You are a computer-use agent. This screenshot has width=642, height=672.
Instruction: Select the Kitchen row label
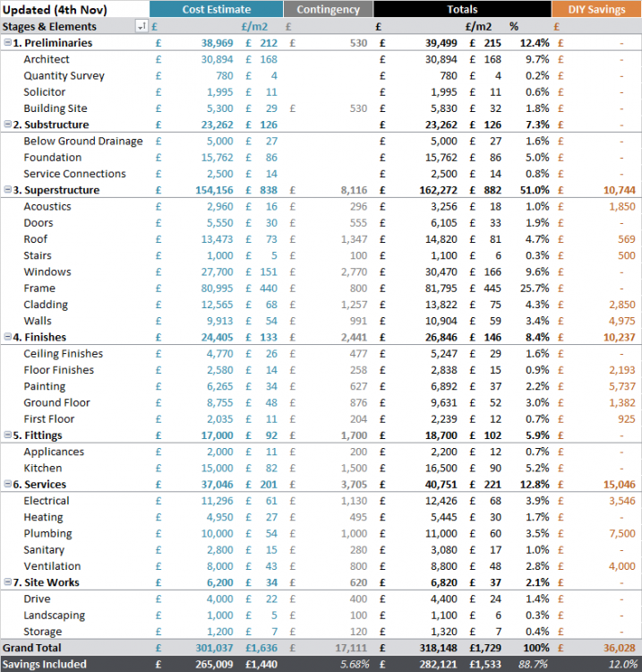pos(43,468)
